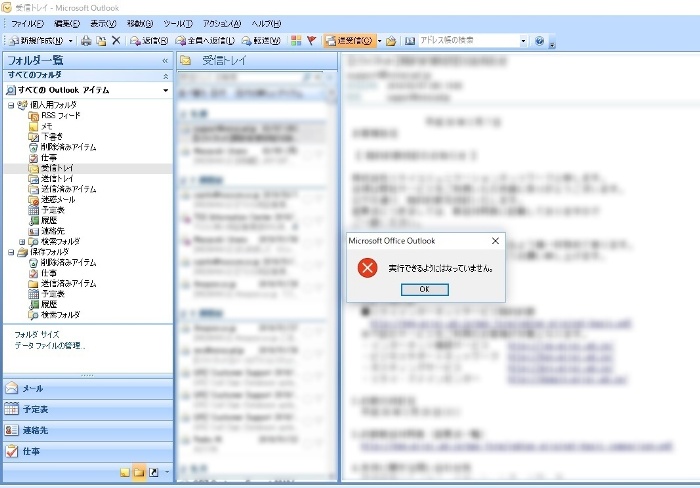Open the 移動 menu

pyautogui.click(x=140, y=24)
